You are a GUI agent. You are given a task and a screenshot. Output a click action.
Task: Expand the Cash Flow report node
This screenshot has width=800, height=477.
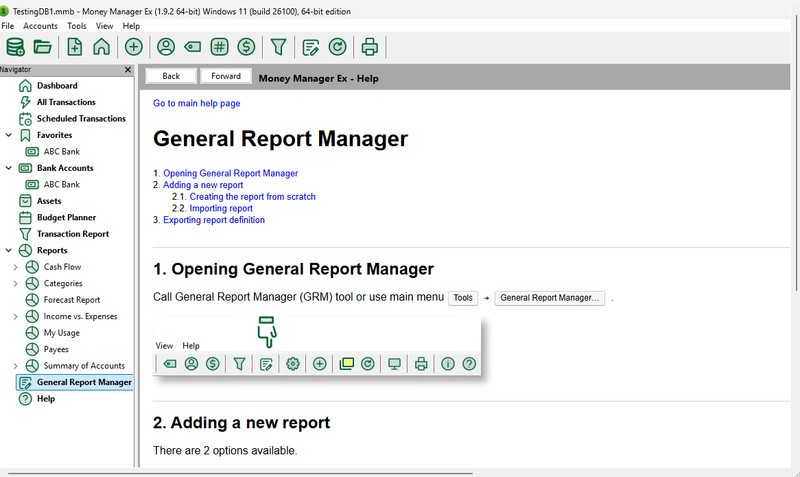coord(15,267)
